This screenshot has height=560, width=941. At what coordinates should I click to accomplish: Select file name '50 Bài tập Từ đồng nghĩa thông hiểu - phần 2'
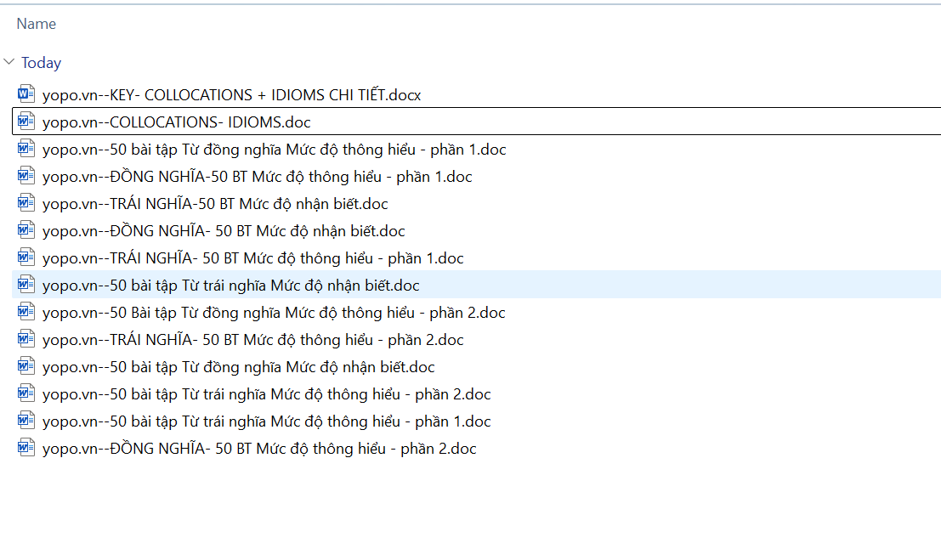274,313
